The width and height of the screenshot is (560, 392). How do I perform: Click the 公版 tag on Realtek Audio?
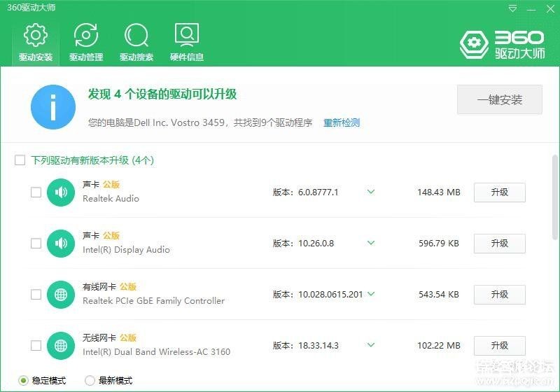tap(111, 185)
